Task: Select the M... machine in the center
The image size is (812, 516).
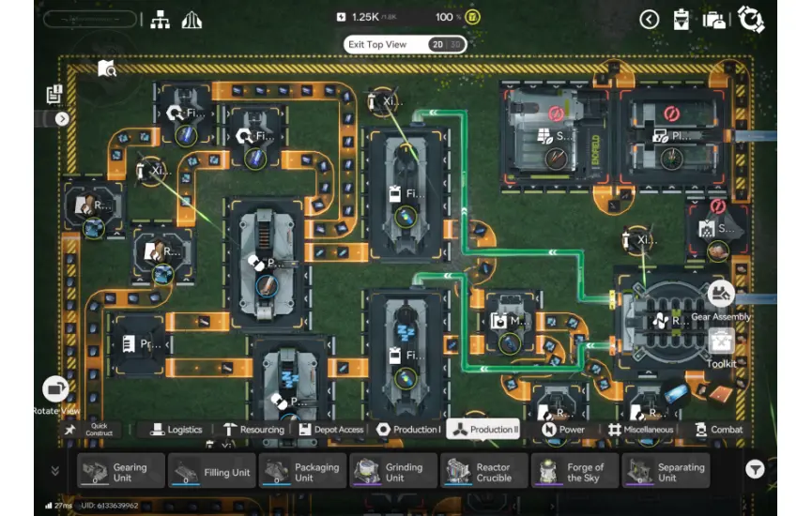Action: click(x=508, y=324)
